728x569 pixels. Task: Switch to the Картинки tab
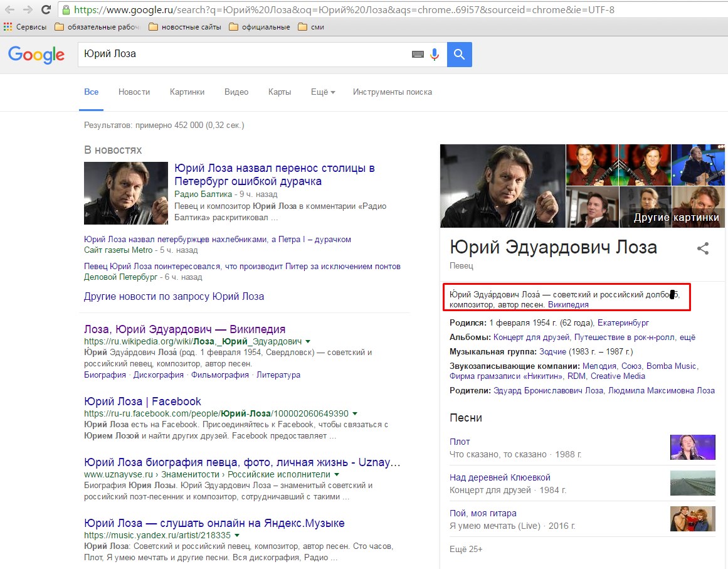[187, 92]
